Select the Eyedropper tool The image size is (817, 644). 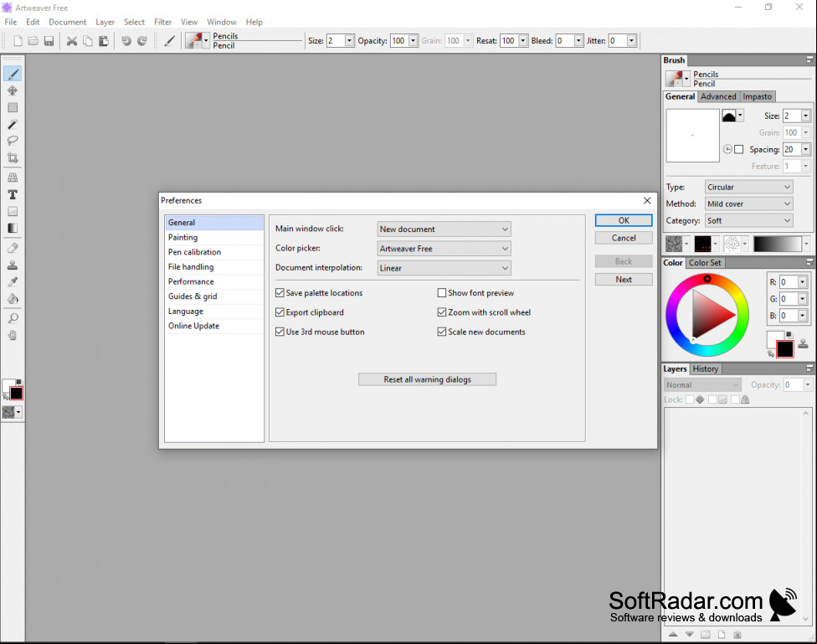pyautogui.click(x=13, y=281)
